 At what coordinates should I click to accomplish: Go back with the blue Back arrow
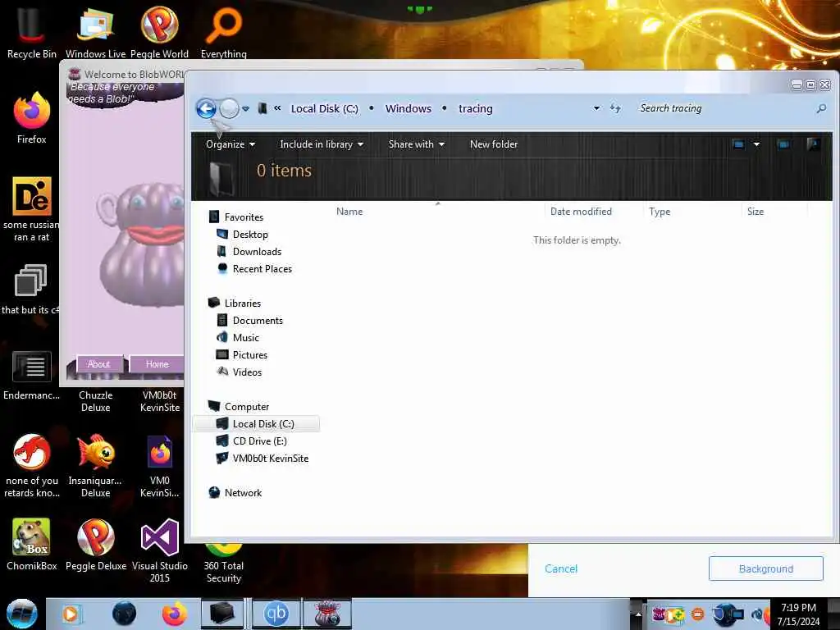[206, 108]
